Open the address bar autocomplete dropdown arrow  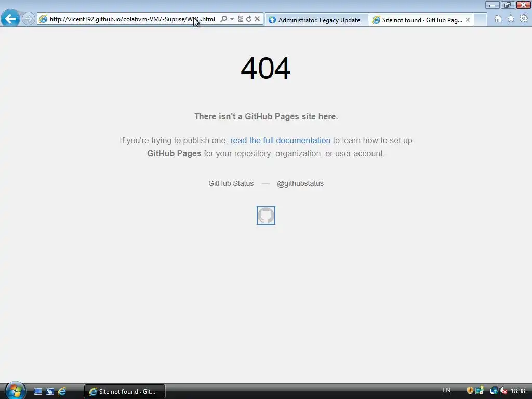click(232, 19)
